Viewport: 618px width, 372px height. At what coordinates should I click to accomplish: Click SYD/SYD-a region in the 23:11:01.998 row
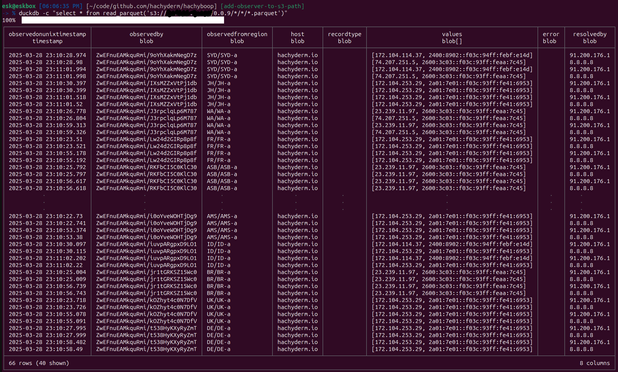click(222, 76)
